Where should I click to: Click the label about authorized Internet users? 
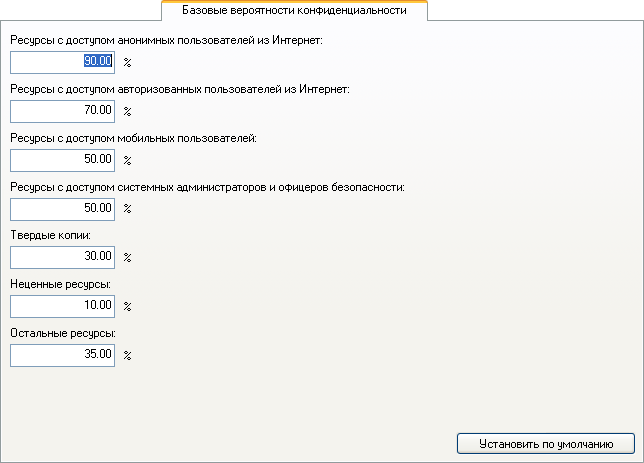click(180, 89)
